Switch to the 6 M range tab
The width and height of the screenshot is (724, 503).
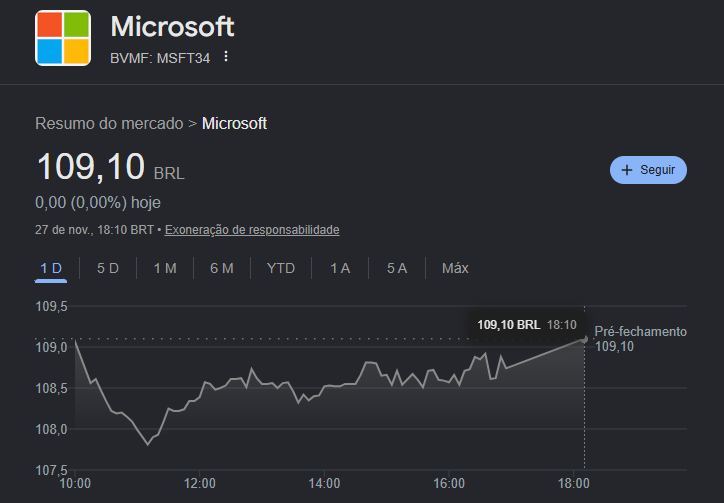pos(221,268)
